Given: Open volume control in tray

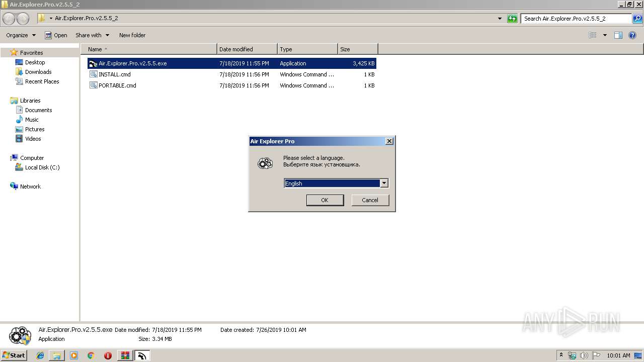Looking at the screenshot, I should [x=584, y=355].
